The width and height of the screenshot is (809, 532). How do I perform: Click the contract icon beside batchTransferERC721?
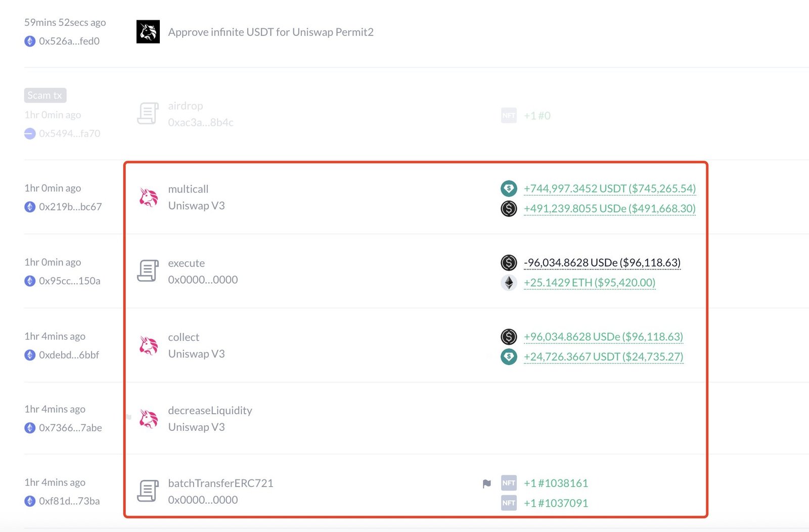click(148, 491)
